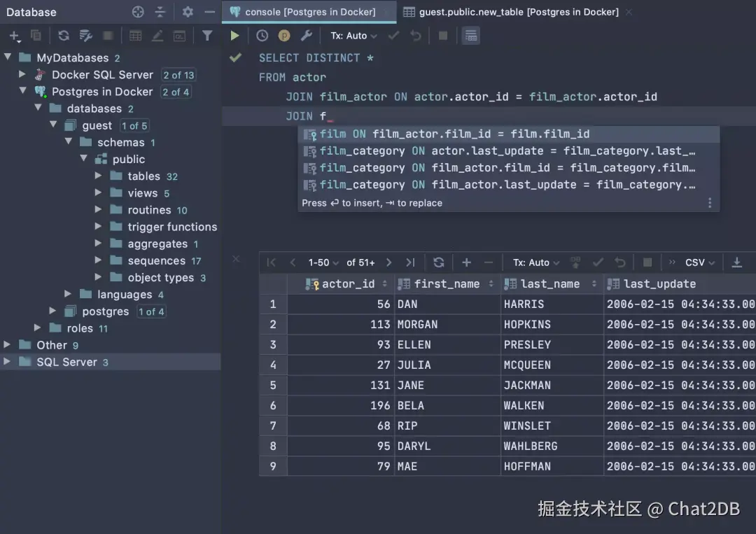Select film_category ON film_actor.film_id suggestion
This screenshot has height=534, width=756.
coord(509,168)
